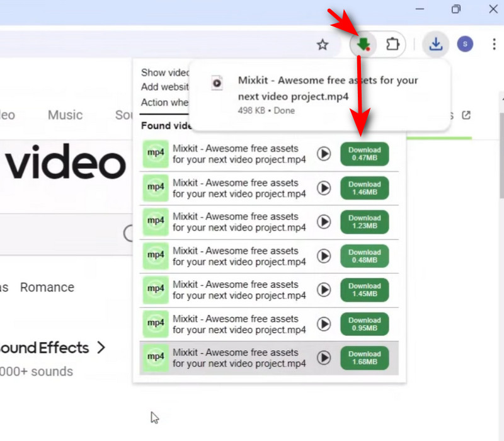Play preview of the 1.23MB video
This screenshot has width=504, height=441.
point(324,222)
